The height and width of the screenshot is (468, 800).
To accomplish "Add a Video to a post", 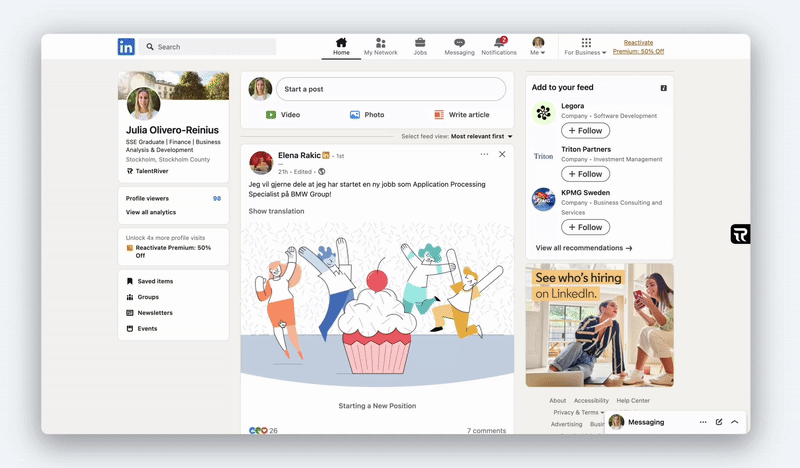I will coord(283,115).
